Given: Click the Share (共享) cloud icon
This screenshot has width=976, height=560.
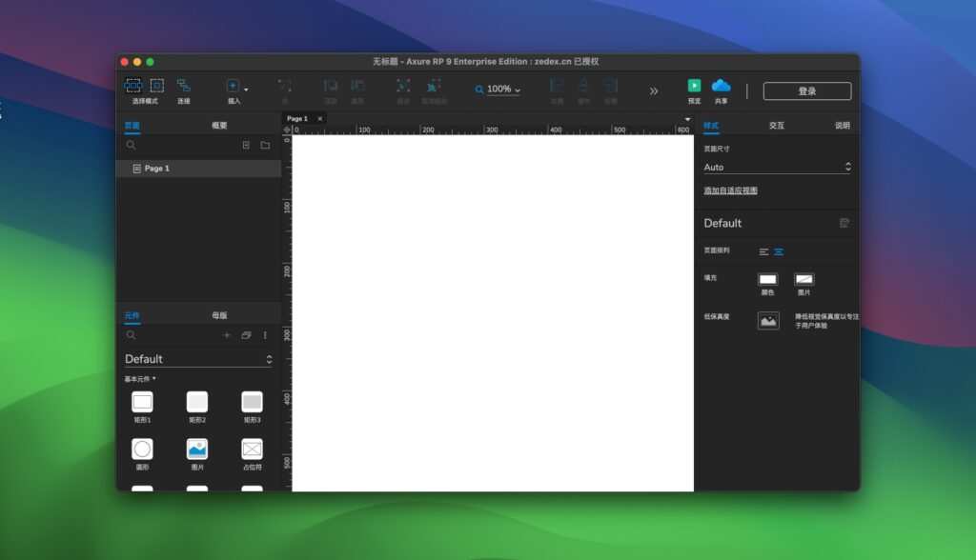Looking at the screenshot, I should [722, 86].
